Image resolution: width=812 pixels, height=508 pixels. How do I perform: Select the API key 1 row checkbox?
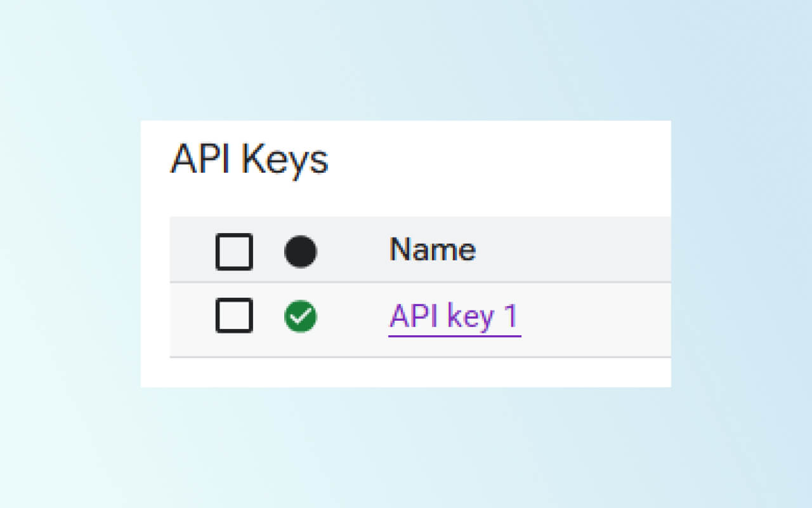[234, 315]
